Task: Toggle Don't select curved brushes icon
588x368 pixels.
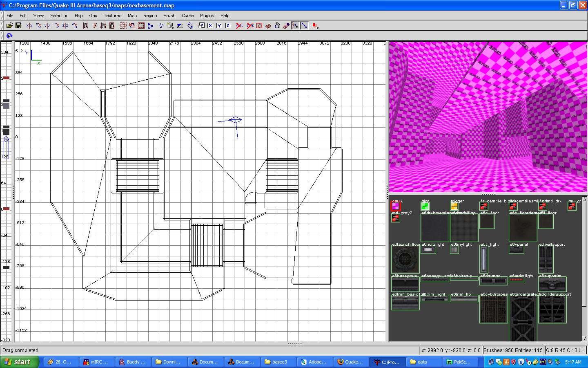Action: pyautogui.click(x=250, y=25)
